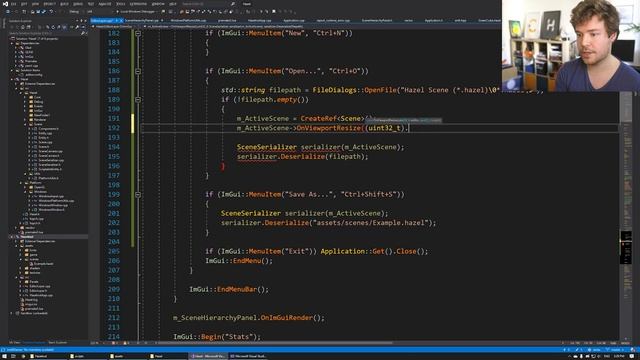This screenshot has height=360, width=640.
Task: Toggle auto-hide pin of Solution Explorer
Action: point(81,20)
